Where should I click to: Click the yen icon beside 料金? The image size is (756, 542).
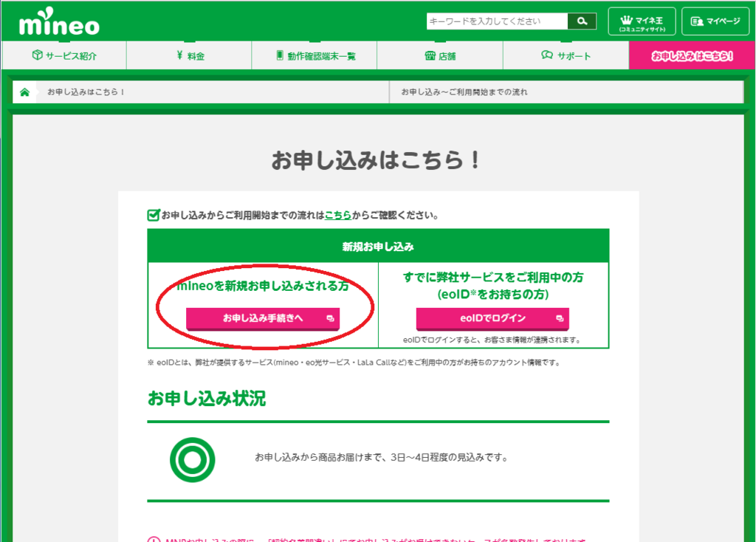coord(179,55)
